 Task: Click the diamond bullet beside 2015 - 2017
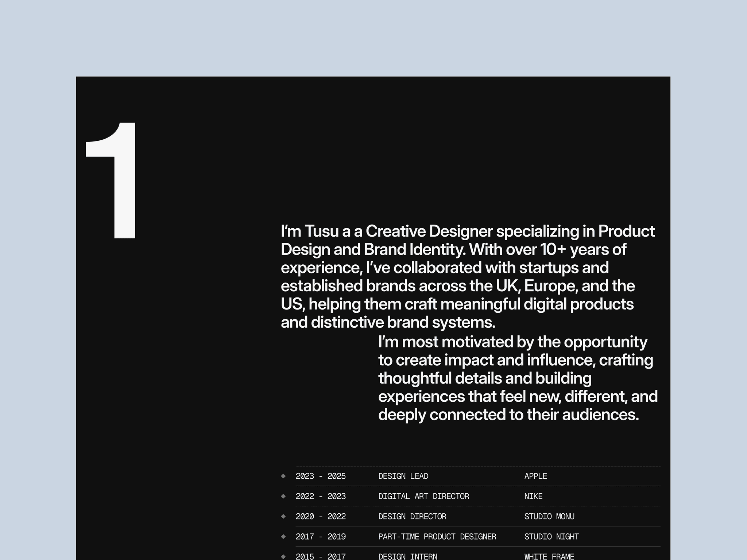click(283, 556)
